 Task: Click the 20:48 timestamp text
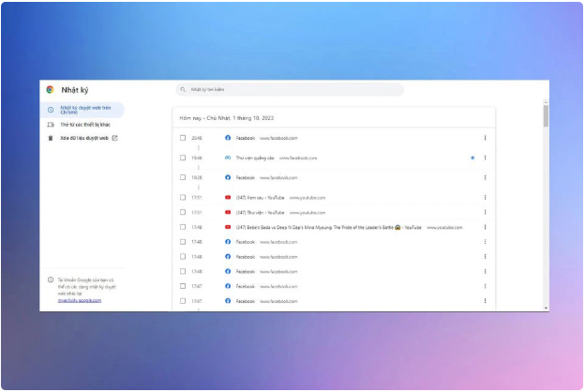tap(197, 138)
